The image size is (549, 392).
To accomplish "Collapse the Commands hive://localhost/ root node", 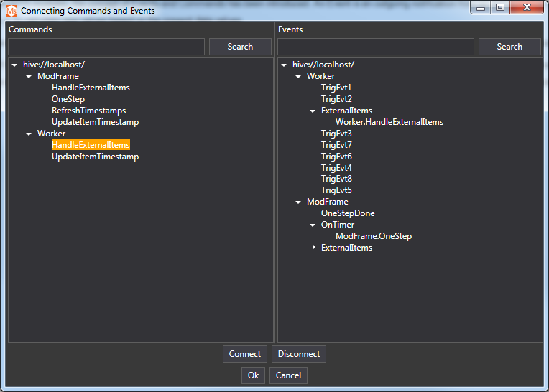I will pos(14,65).
